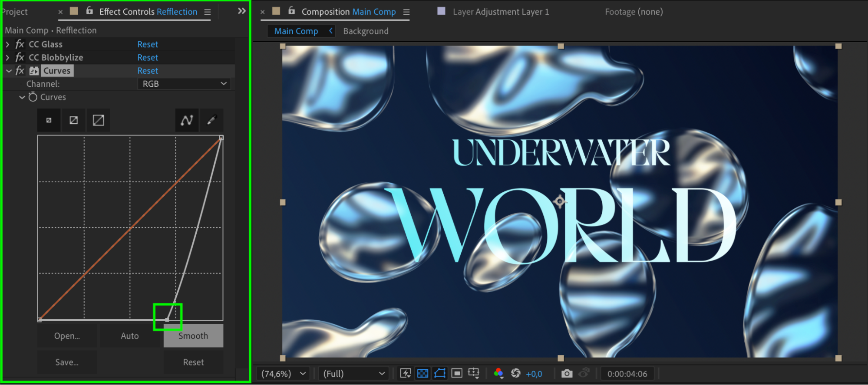Choose the largest curve graph size icon
This screenshot has width=868, height=385.
(x=99, y=120)
